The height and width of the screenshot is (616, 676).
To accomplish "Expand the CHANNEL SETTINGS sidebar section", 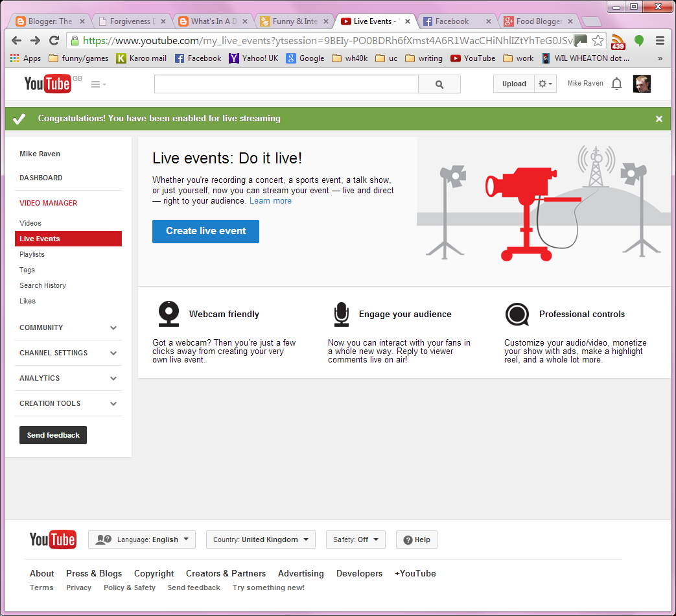I will tap(68, 353).
